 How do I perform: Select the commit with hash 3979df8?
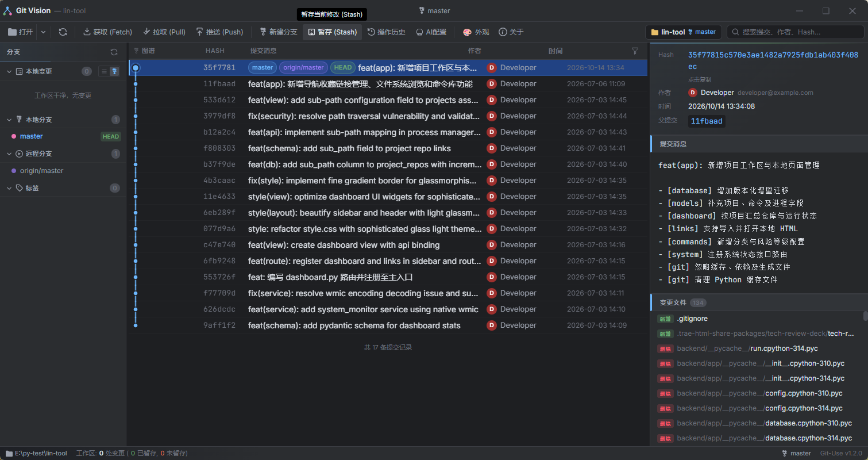pos(388,116)
